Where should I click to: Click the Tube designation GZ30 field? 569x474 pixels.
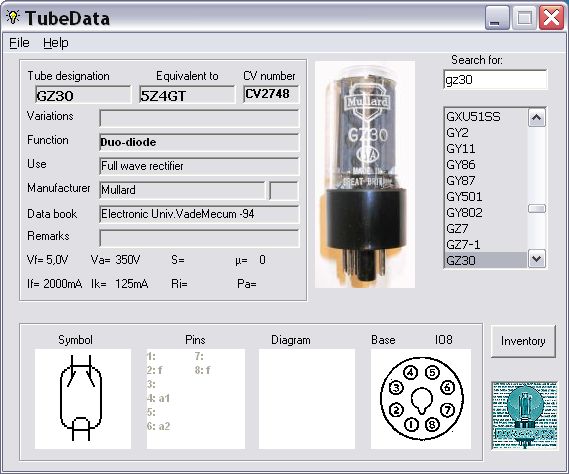coord(83,95)
